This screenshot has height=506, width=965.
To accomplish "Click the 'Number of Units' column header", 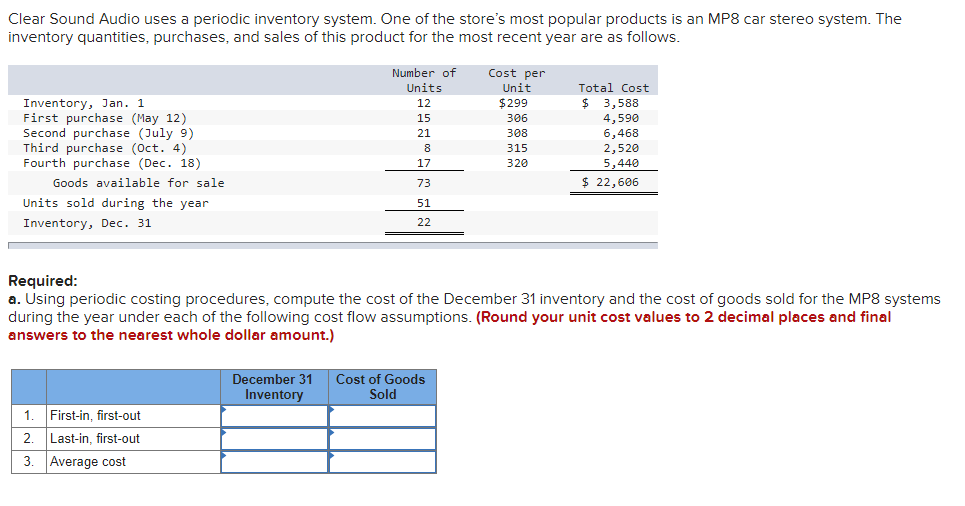I will coord(424,81).
